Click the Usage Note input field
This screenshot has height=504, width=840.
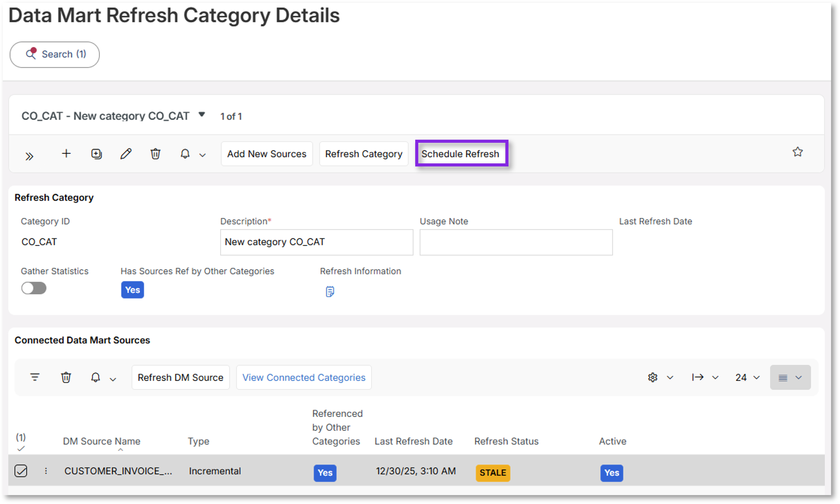pyautogui.click(x=516, y=242)
